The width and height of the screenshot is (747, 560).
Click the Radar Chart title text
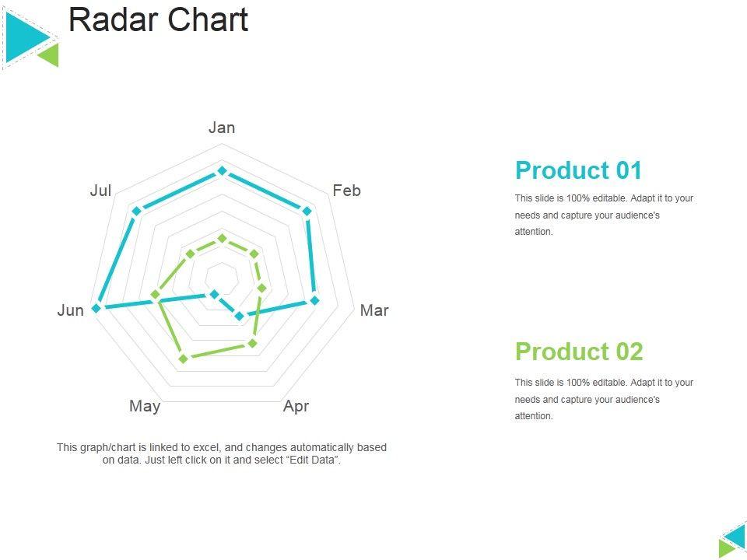[x=159, y=19]
